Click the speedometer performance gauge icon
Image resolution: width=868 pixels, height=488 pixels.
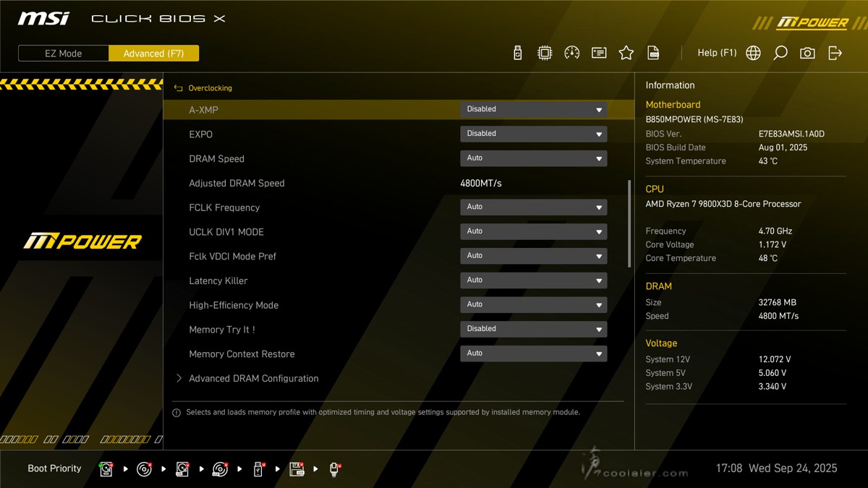pos(572,53)
